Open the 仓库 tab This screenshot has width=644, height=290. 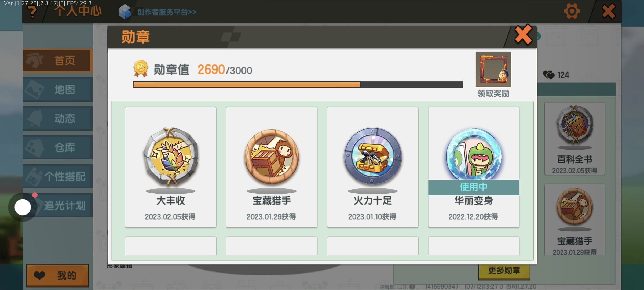[x=58, y=147]
